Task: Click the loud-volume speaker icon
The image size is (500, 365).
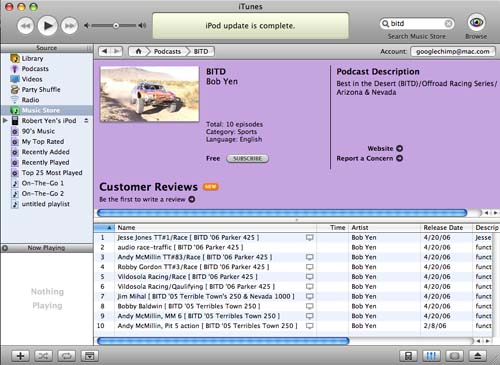Action: click(x=142, y=25)
